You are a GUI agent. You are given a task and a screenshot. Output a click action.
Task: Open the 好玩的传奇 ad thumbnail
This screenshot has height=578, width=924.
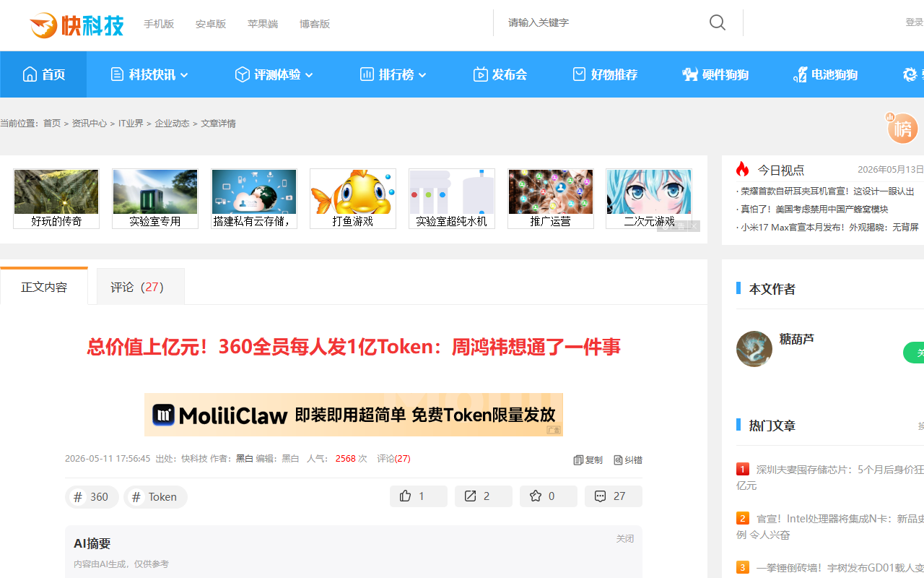[56, 199]
